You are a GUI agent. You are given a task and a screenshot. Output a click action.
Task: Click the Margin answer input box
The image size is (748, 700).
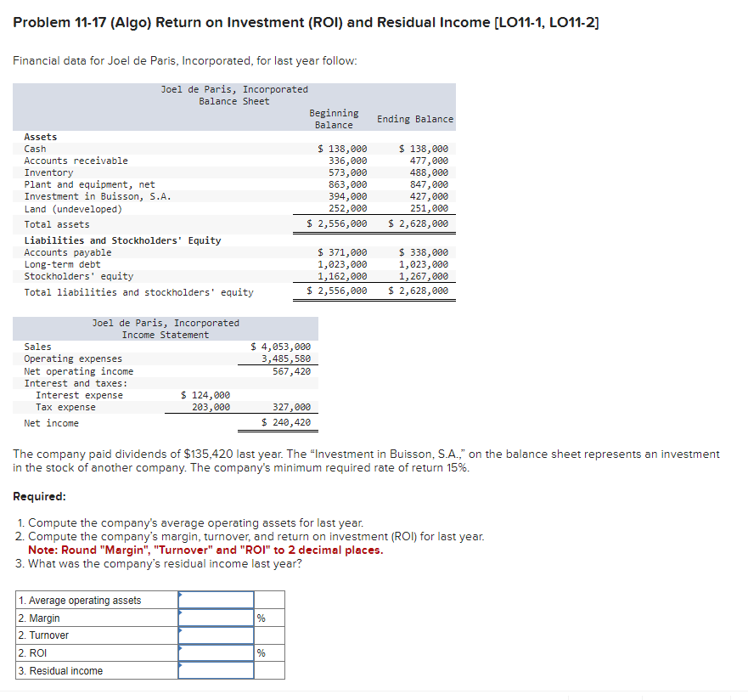(x=216, y=618)
